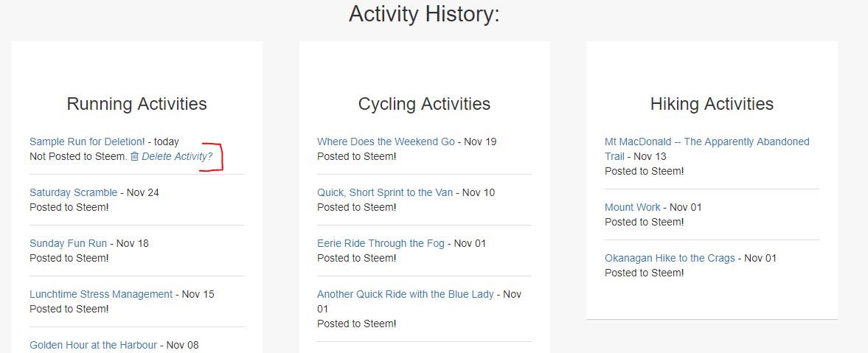Open Golden Hour at the Harbour
This screenshot has width=868, height=353.
point(93,345)
